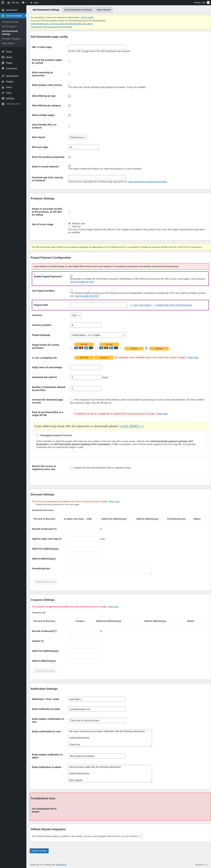Open the Paypal language dropdown
The image size is (211, 868).
click(98, 335)
